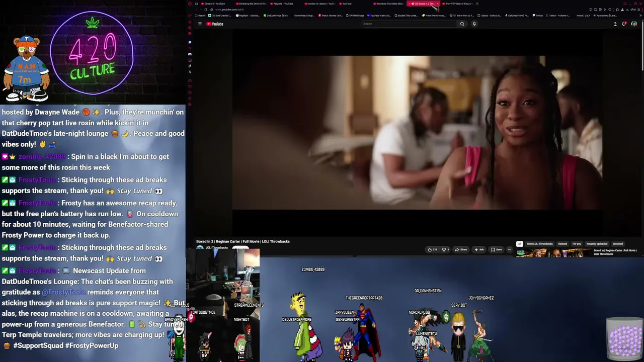Reload the page with the refresh icon
Viewport: 644px width, 362px height.
pyautogui.click(x=205, y=10)
